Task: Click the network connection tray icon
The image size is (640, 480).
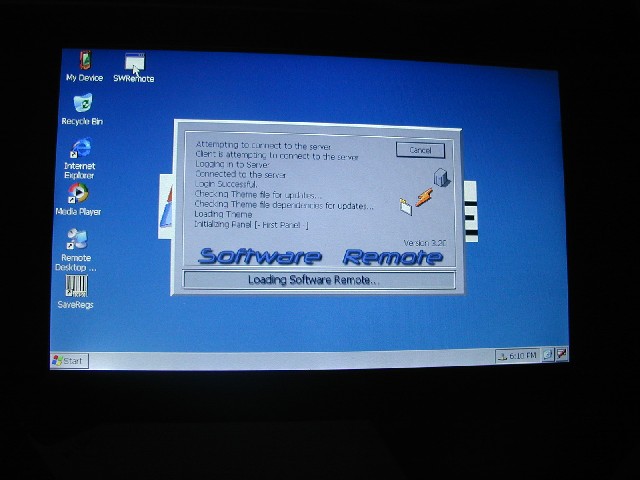Action: (x=502, y=356)
